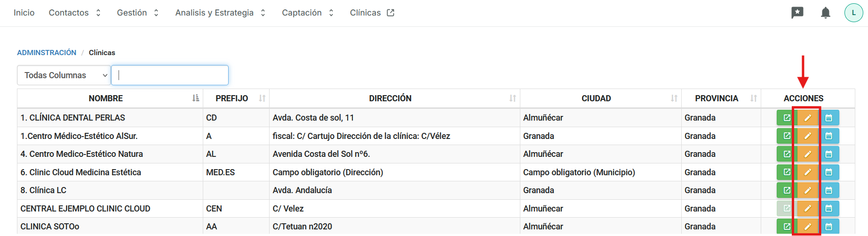The width and height of the screenshot is (868, 236).
Task: Go to the Inicio menu item
Action: [x=24, y=13]
